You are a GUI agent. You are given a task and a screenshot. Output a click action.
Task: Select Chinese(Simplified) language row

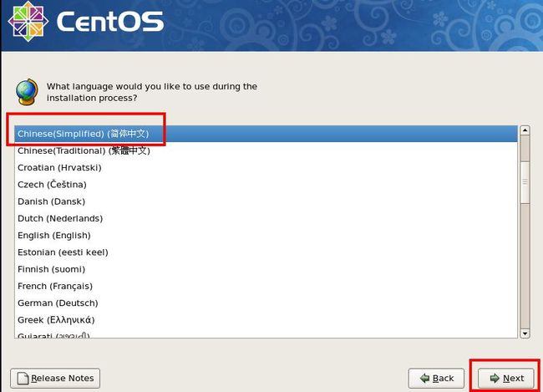(266, 134)
